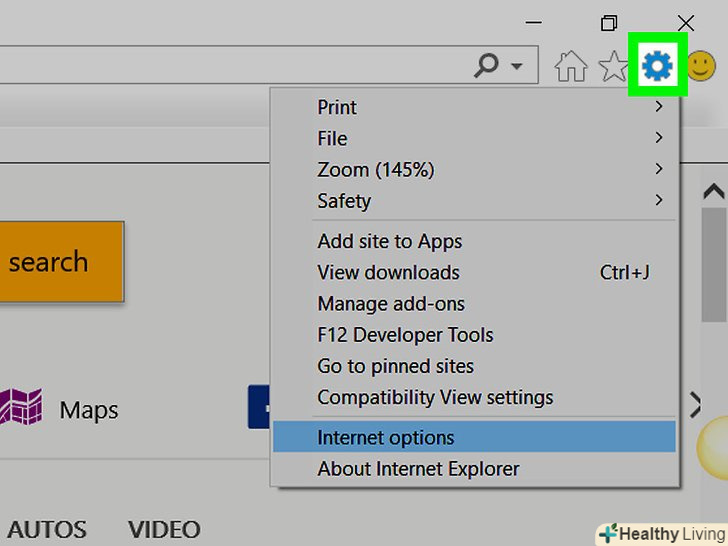Open View downloads menu item

388,272
